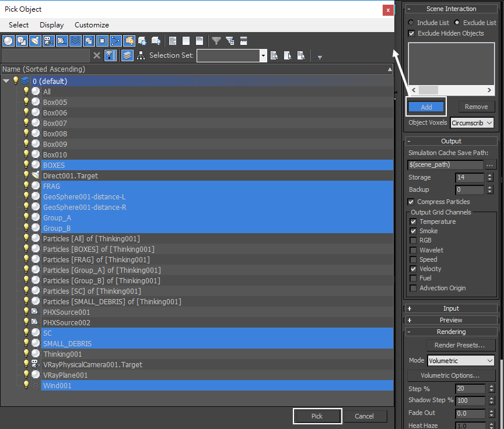Toggle Compress Particles checkbox
The image size is (504, 429).
tap(411, 202)
